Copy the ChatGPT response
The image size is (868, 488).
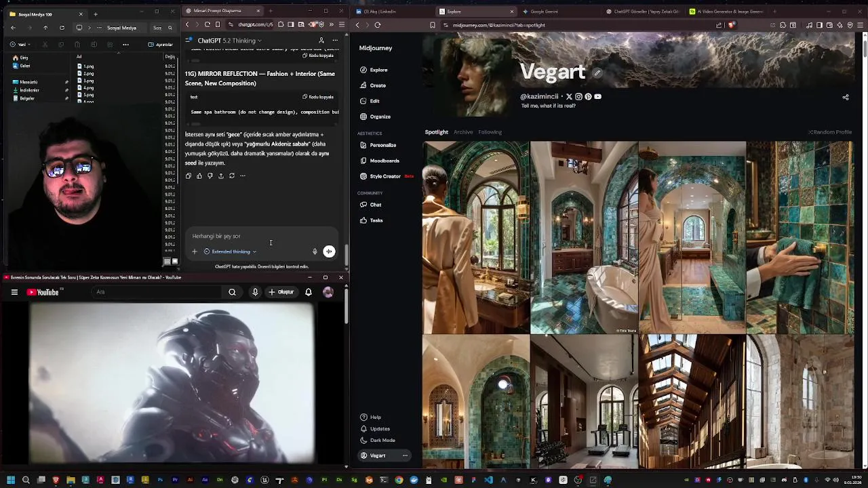tap(189, 176)
